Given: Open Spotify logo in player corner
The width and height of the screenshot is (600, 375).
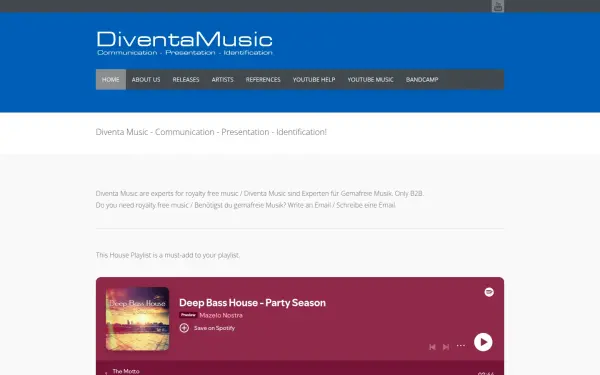Looking at the screenshot, I should 489,292.
